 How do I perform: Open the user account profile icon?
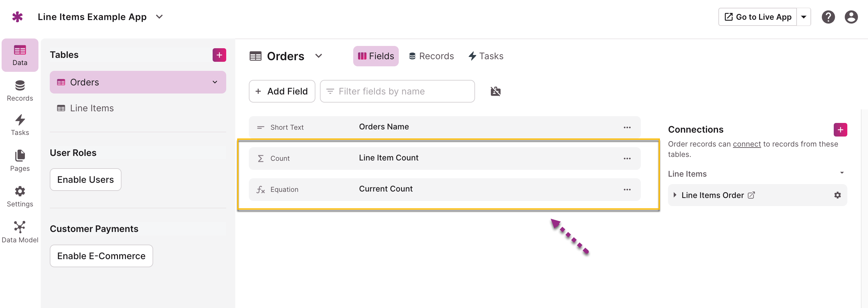point(851,17)
